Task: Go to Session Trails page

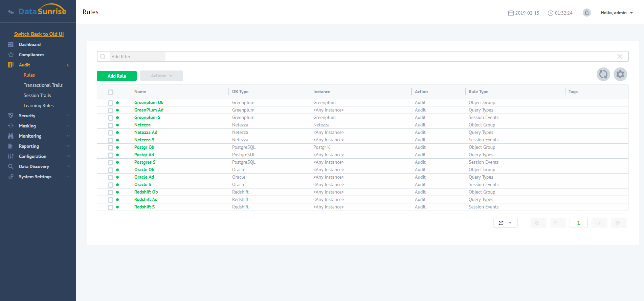Action: pos(37,95)
